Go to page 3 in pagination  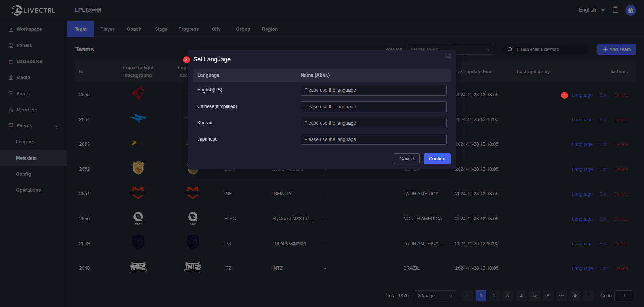tap(507, 296)
